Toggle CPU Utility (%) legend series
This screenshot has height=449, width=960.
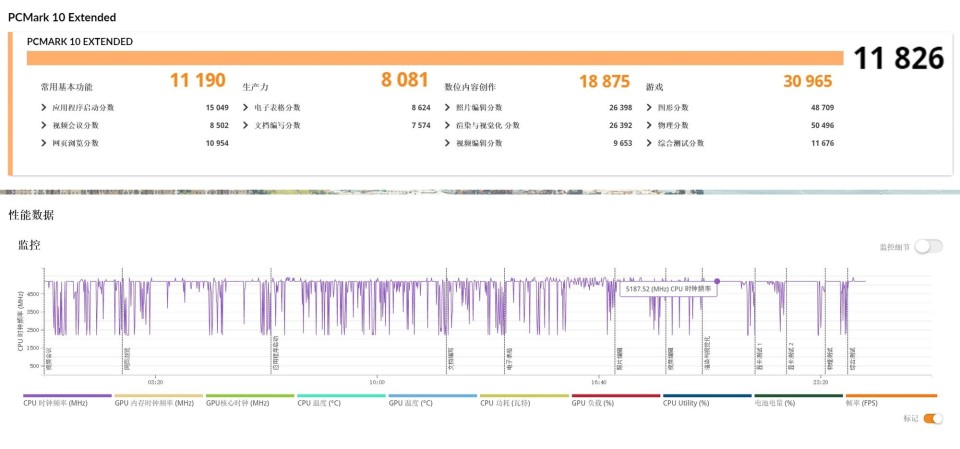click(707, 400)
